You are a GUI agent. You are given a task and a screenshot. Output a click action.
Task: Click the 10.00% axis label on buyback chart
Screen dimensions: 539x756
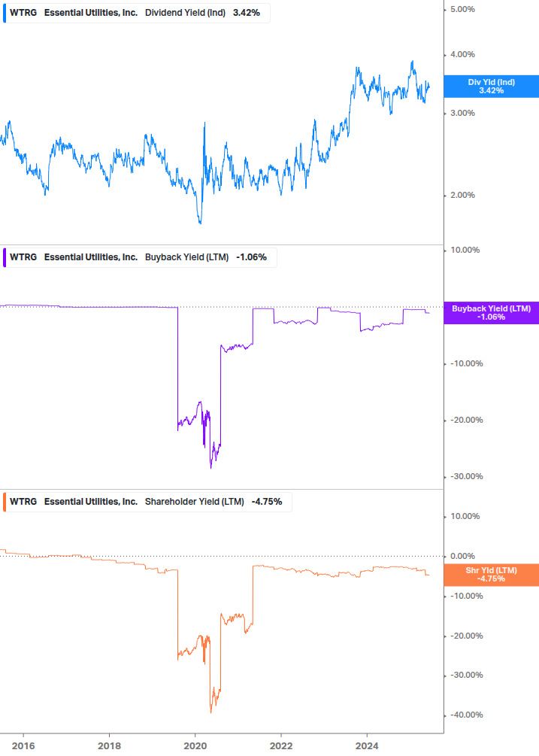click(x=465, y=250)
